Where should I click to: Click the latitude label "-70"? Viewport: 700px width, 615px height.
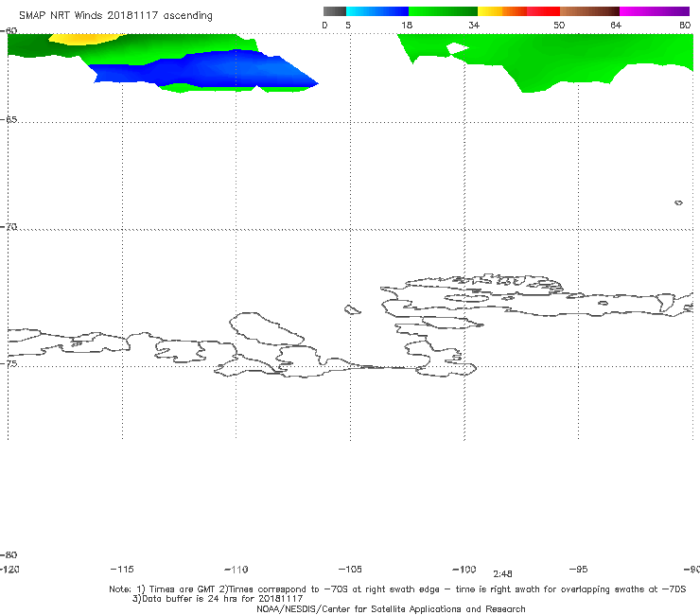coord(9,227)
